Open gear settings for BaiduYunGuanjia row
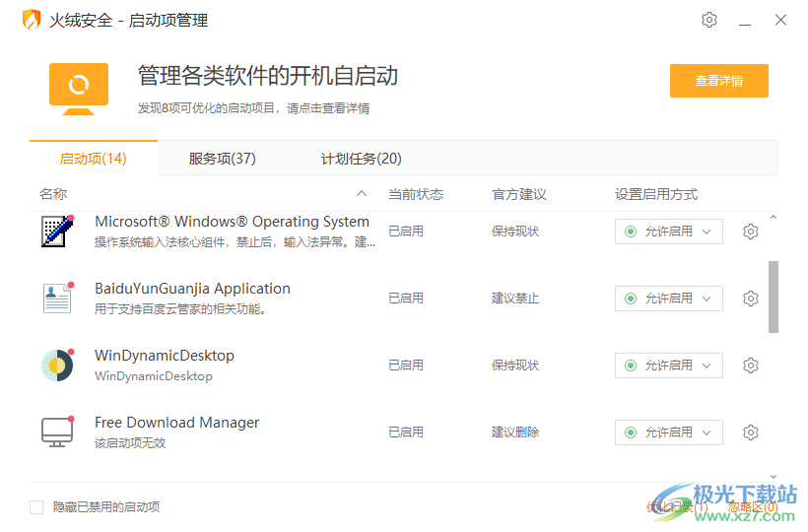 pyautogui.click(x=750, y=299)
